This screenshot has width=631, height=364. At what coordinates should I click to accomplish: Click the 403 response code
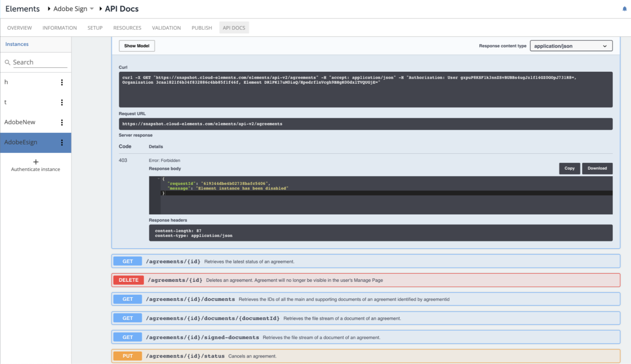pos(123,160)
